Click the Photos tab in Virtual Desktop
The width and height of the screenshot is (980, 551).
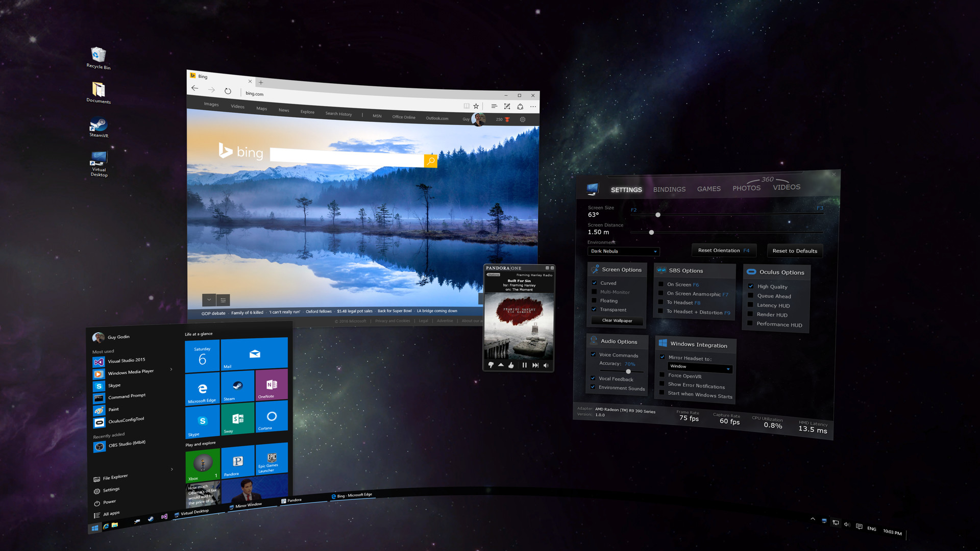pos(746,188)
